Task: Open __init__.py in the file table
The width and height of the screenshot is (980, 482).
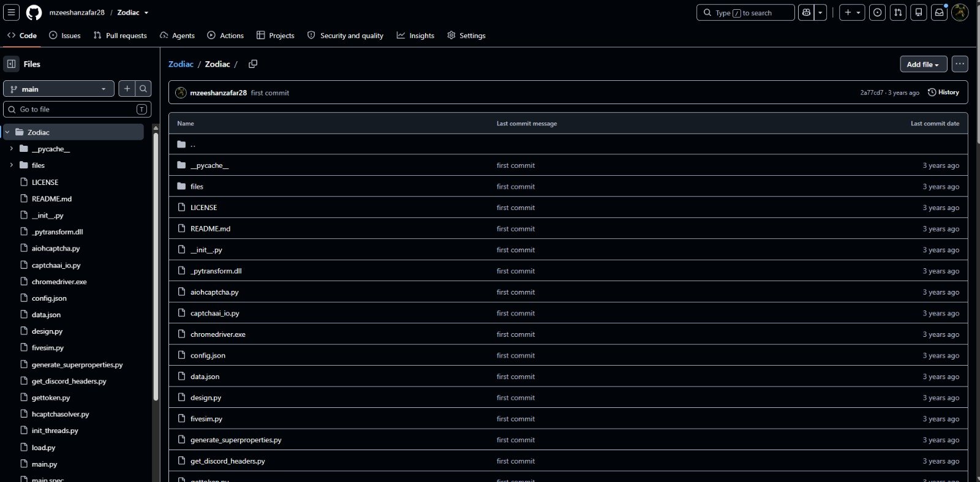Action: click(x=206, y=250)
